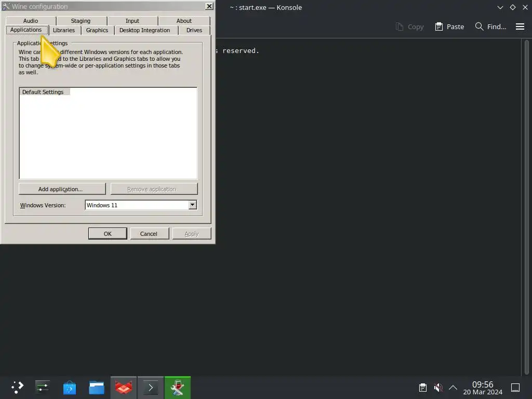Click Paste in the Konsole toolbar
Viewport: 532px width, 399px height.
point(449,26)
